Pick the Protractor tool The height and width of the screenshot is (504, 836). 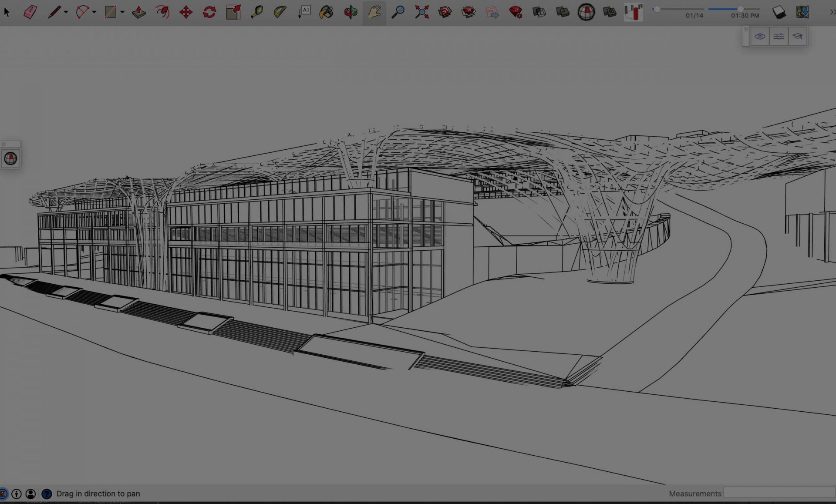pyautogui.click(x=280, y=12)
